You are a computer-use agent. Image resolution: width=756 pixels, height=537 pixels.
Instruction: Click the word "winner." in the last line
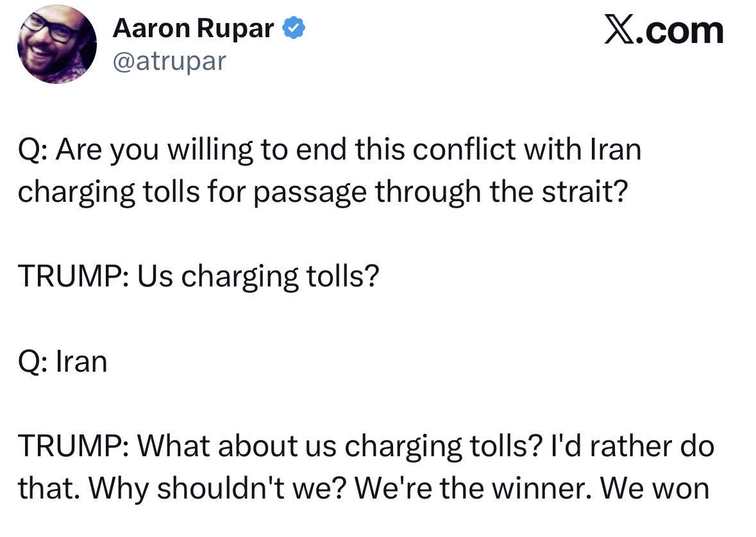(548, 488)
